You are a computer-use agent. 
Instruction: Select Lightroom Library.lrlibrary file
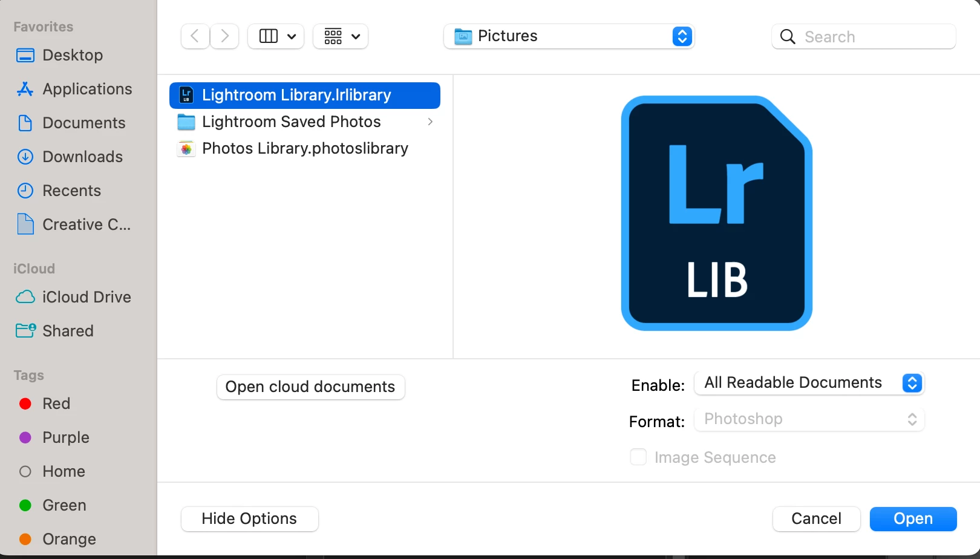coord(305,96)
